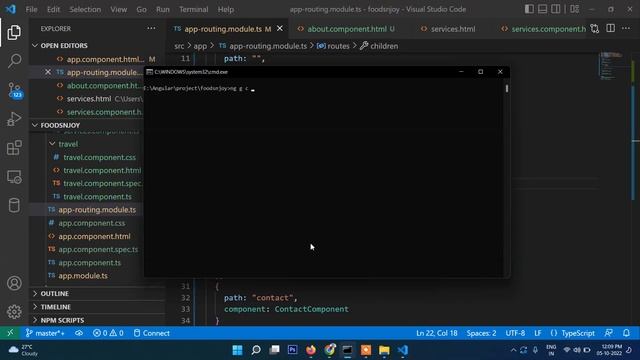640x360 pixels.
Task: Open Remote Explorer view in activity bar
Action: tap(14, 177)
